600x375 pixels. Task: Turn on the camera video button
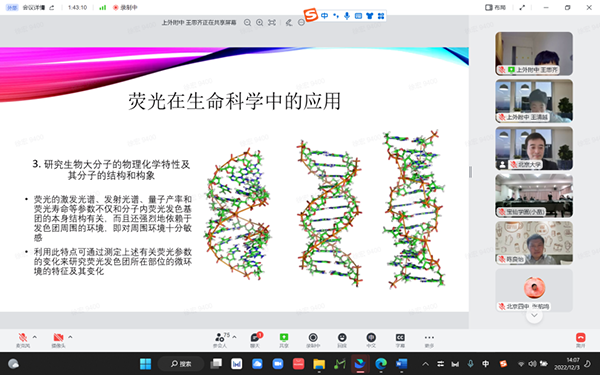pyautogui.click(x=59, y=339)
